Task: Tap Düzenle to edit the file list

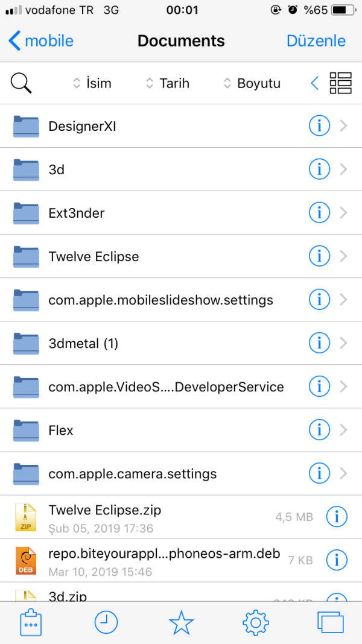Action: point(316,41)
